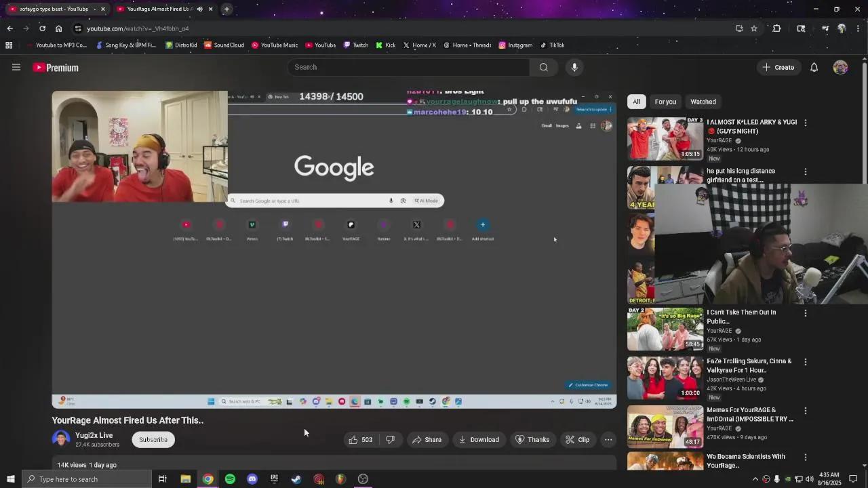Select the 'For you' filter chip

tap(665, 102)
